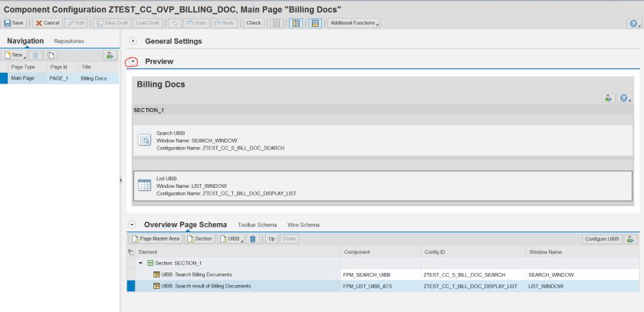The height and width of the screenshot is (312, 644).
Task: Click the Configure UIBB button
Action: (x=602, y=239)
